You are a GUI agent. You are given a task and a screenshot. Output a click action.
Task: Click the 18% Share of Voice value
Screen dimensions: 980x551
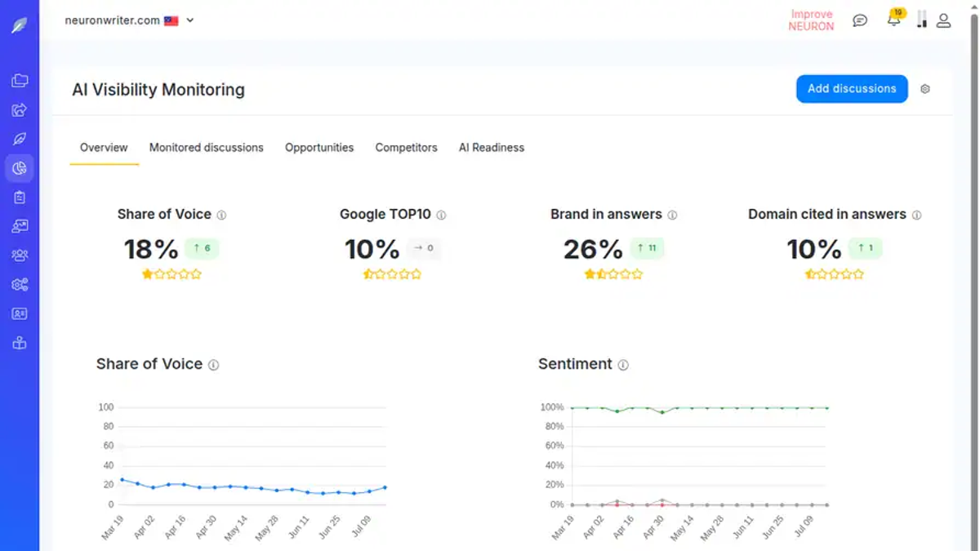click(151, 249)
